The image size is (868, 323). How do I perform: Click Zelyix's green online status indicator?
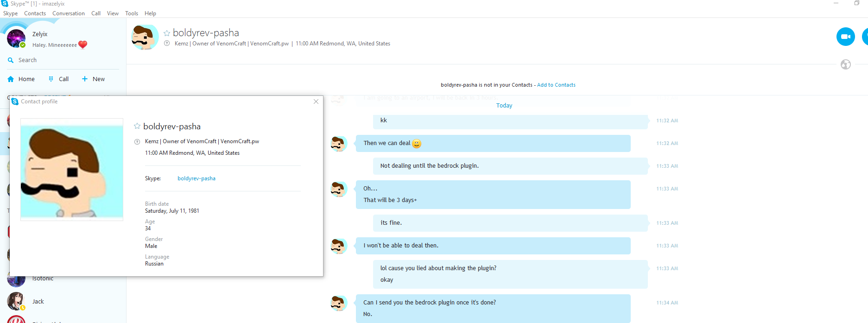coord(23,45)
